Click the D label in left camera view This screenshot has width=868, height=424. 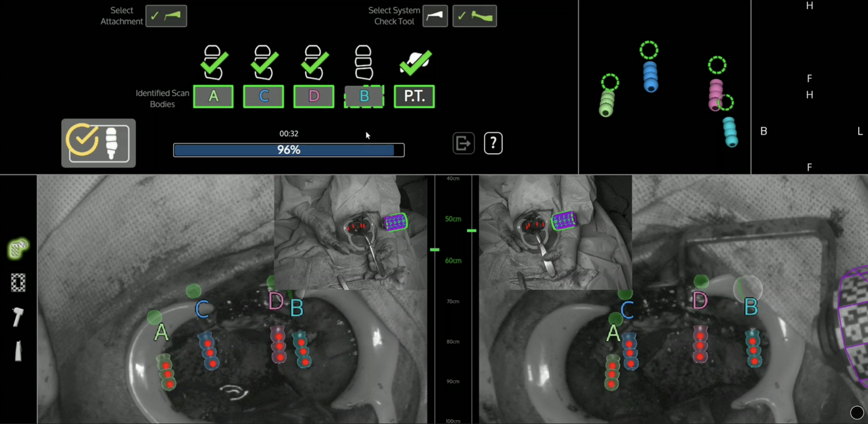[x=276, y=302]
